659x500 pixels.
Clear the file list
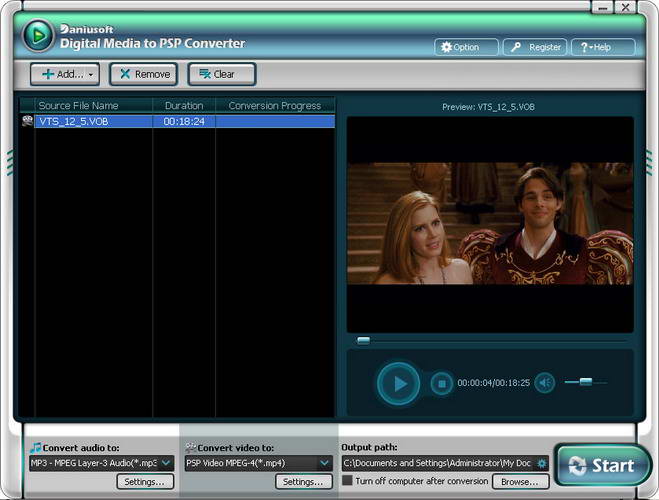click(x=221, y=74)
